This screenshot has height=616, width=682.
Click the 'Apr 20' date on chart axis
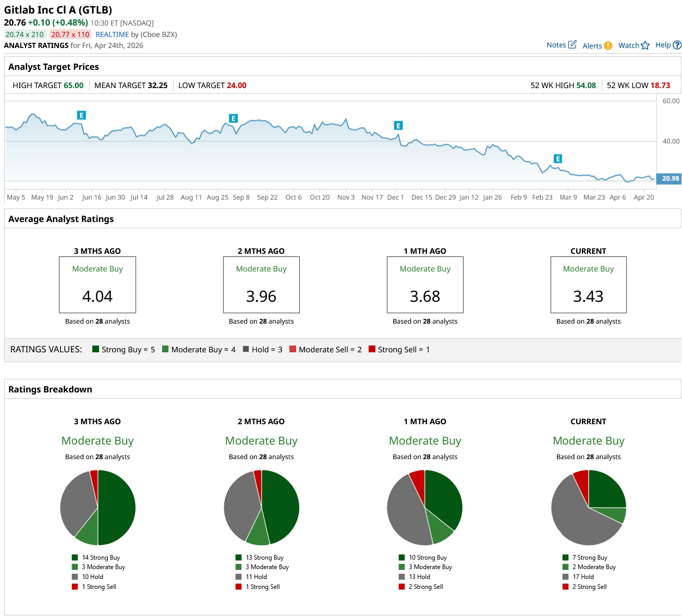coord(644,197)
